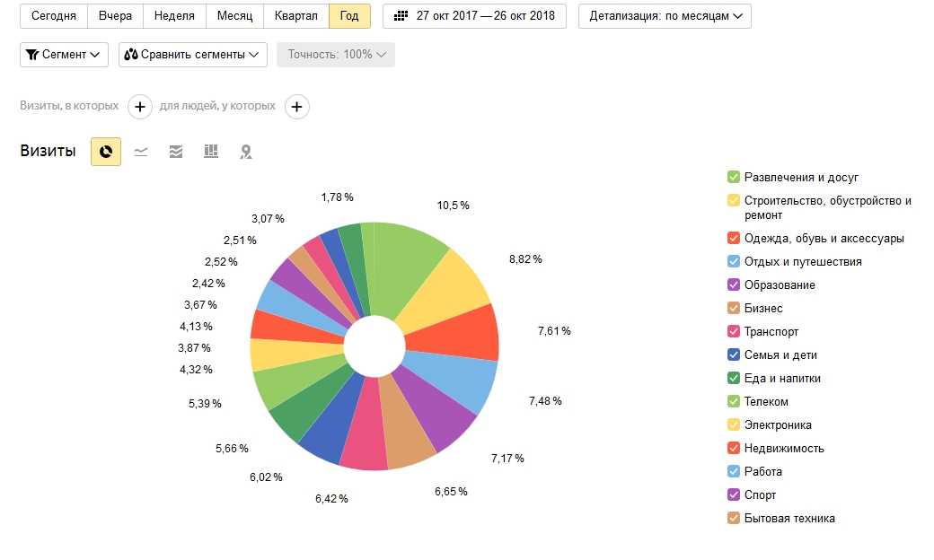Select the Неделя period tab
Viewport: 934px width, 560px height.
(174, 16)
